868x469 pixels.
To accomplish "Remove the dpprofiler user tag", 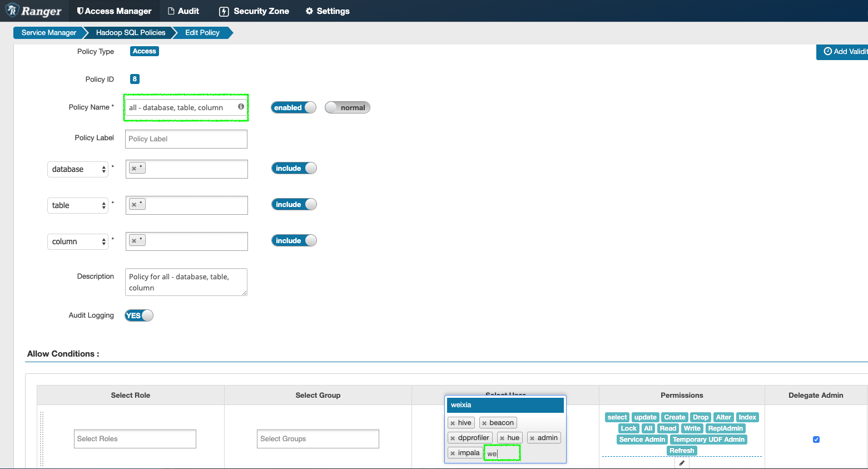I will 453,438.
